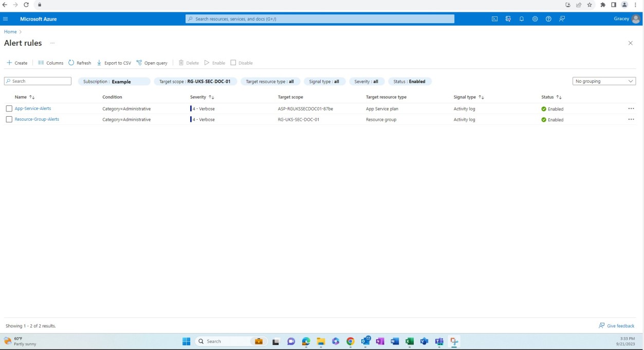Select the Resource-Group-Alerts checkbox
The width and height of the screenshot is (644, 350).
(x=9, y=120)
